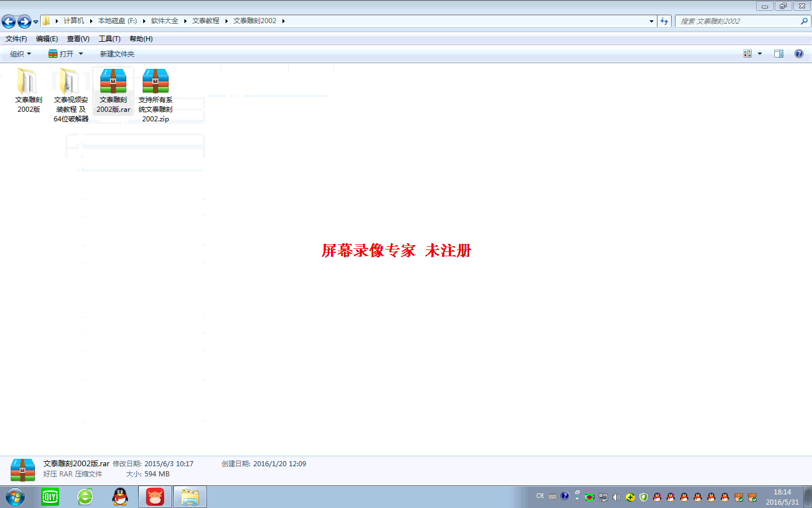This screenshot has height=508, width=812.
Task: Click the 创建日期 value 2016/1/20 12:09
Action: (280, 464)
